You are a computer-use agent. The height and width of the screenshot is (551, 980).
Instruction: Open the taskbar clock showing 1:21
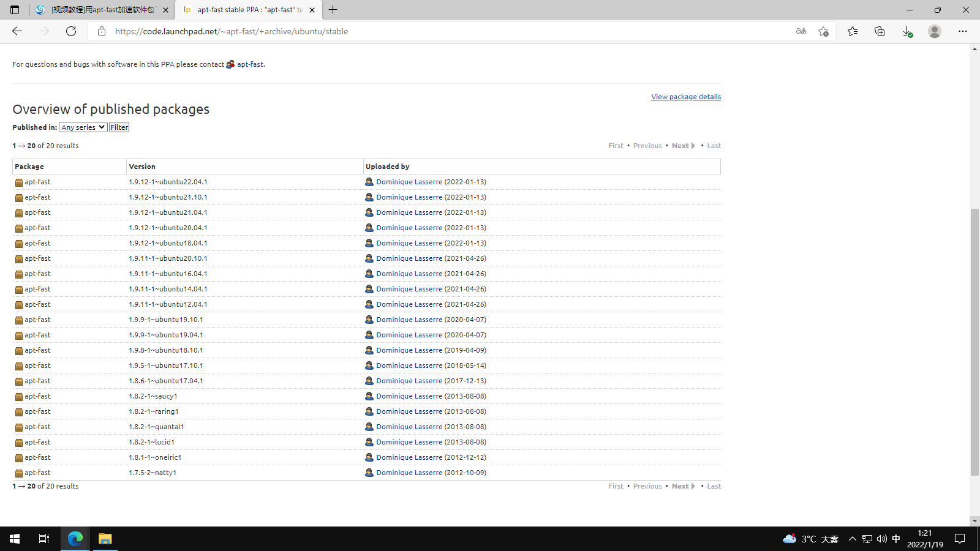[925, 539]
